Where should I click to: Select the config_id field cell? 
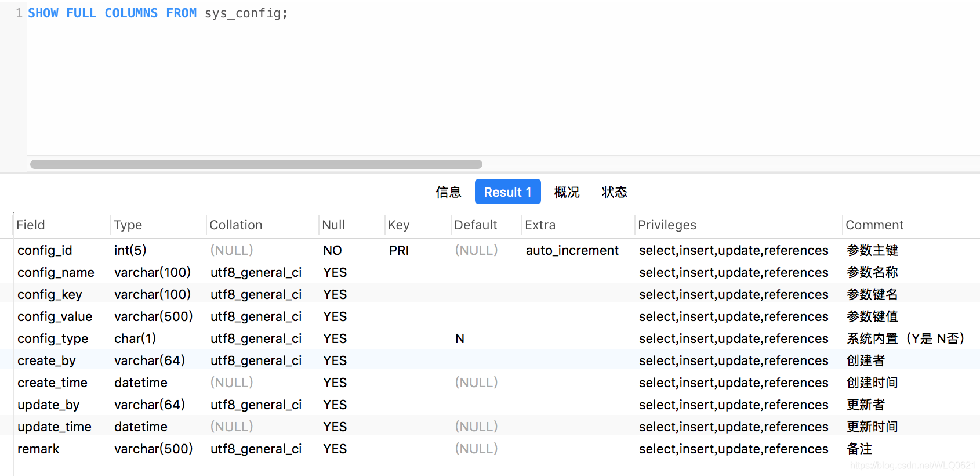pyautogui.click(x=45, y=250)
